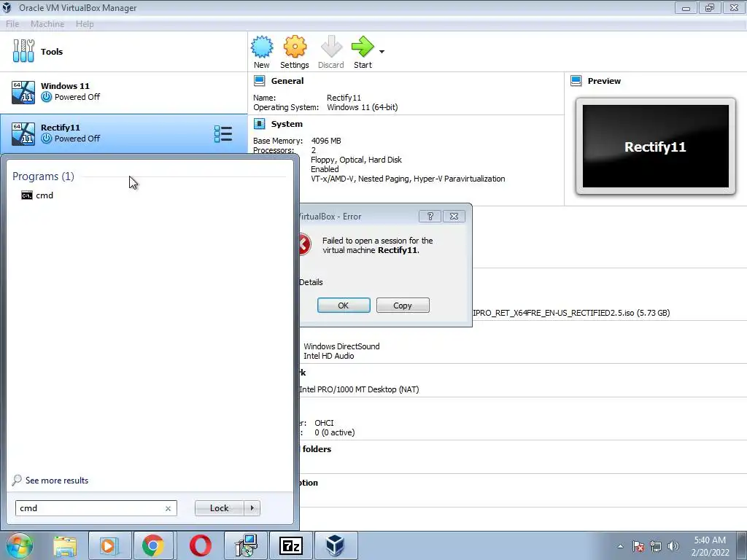Click the Discard toolbar icon

331,47
